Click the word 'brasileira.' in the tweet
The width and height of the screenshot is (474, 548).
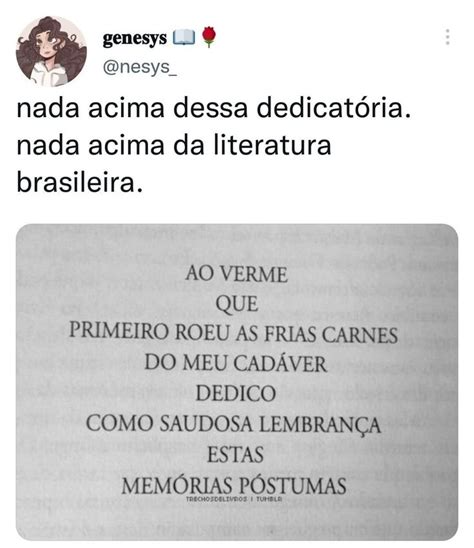point(80,183)
